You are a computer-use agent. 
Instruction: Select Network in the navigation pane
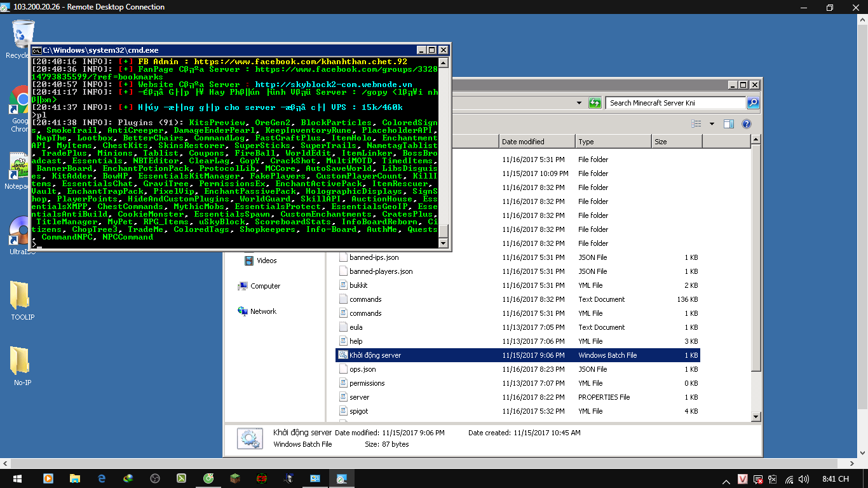pyautogui.click(x=263, y=311)
